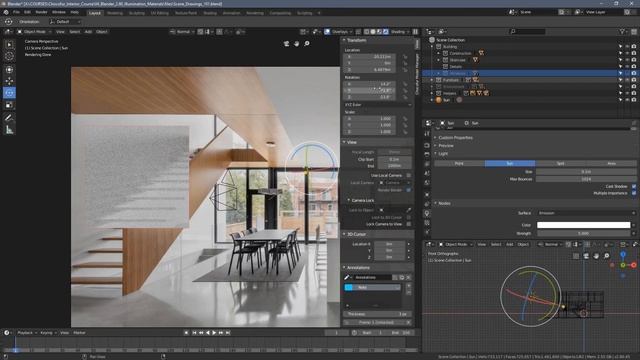Select the Move tool in left toolbar
Screen dimensions: 640x360
coord(9,81)
